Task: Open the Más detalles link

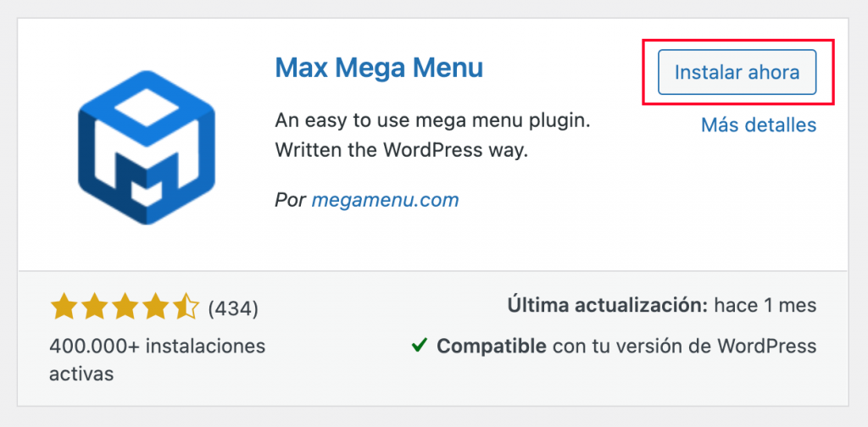Action: [758, 125]
